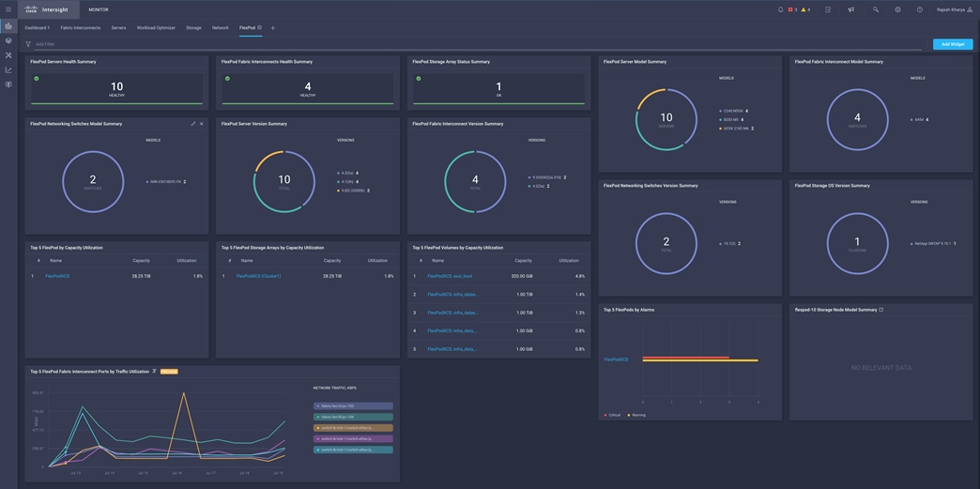Toggle the cyan switch-B legend series

point(353,450)
